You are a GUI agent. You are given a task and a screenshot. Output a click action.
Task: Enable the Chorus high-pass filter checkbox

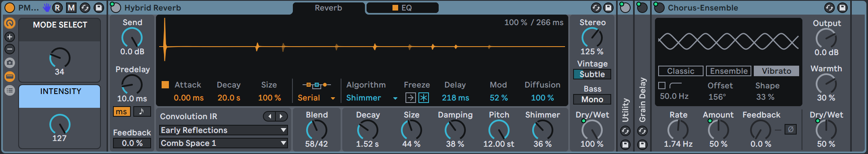[662, 86]
